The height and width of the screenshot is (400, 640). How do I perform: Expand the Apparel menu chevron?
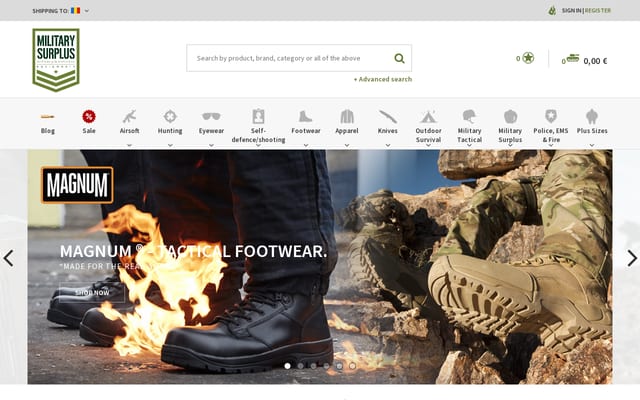(347, 145)
